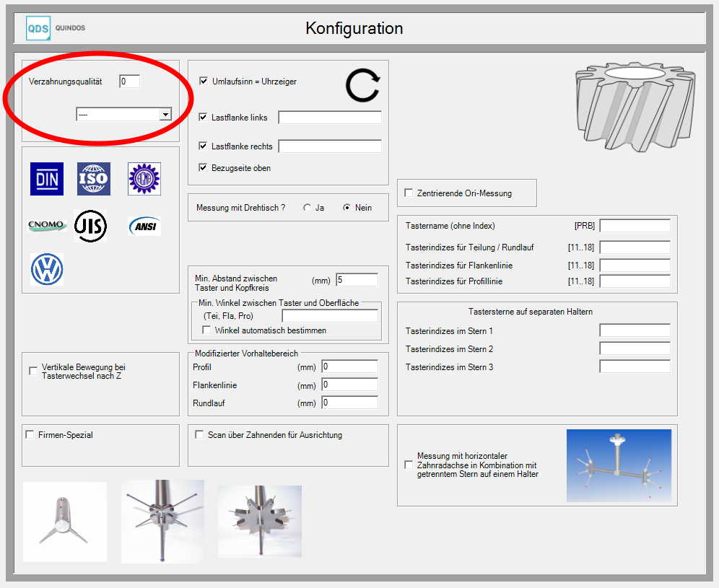Select the multi-stylus star probe photo

pyautogui.click(x=162, y=521)
